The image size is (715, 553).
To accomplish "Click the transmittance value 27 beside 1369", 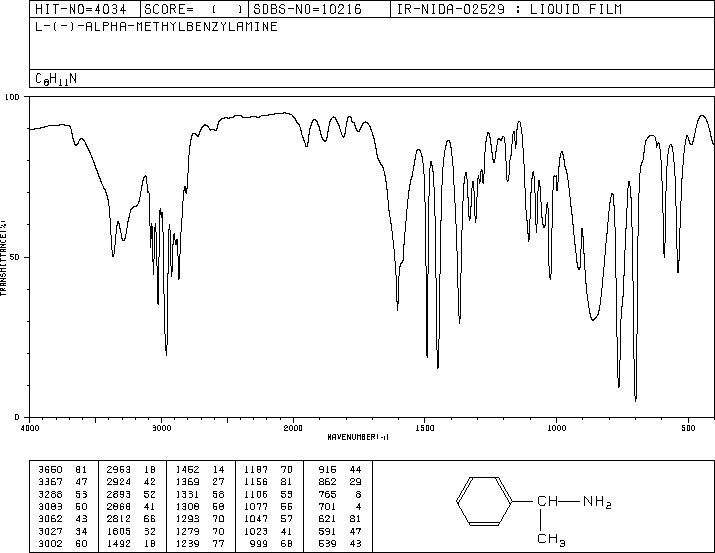I will [x=218, y=482].
